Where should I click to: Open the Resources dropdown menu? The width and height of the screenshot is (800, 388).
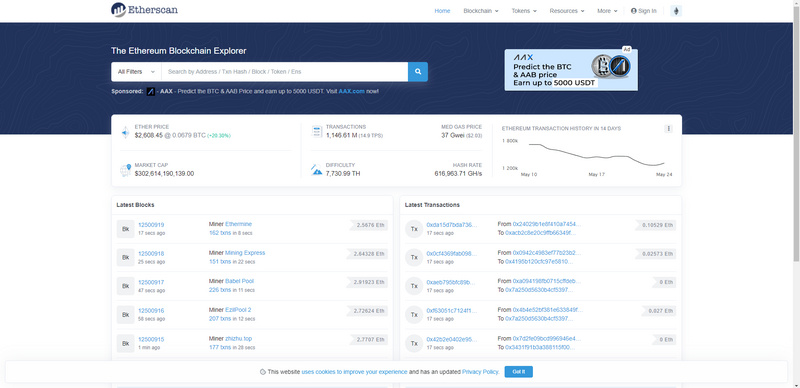click(x=567, y=11)
